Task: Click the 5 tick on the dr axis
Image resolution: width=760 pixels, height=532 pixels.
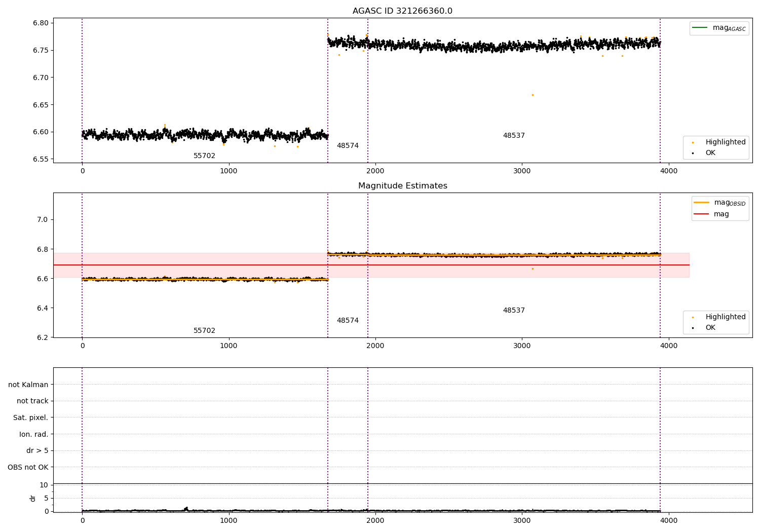Action: [x=46, y=499]
